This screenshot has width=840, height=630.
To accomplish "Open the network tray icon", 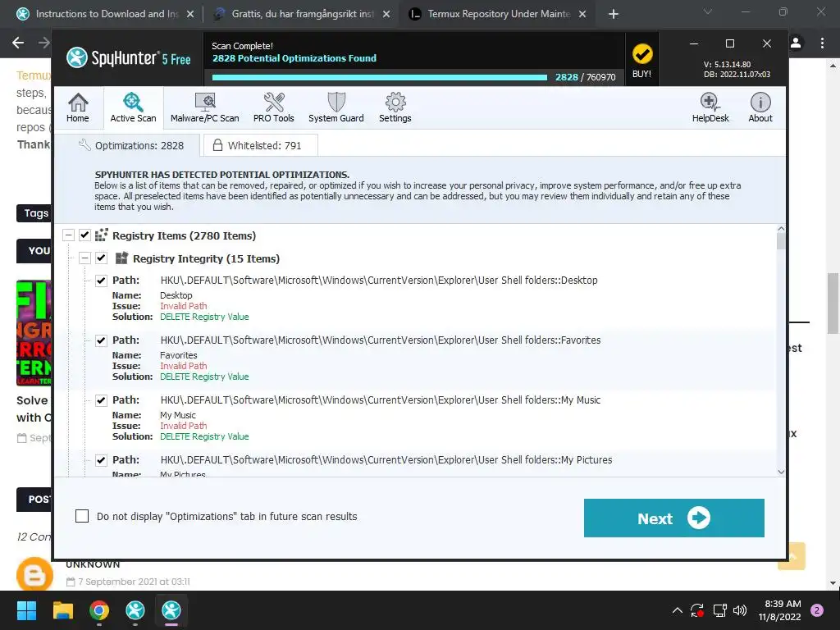I will (x=719, y=610).
